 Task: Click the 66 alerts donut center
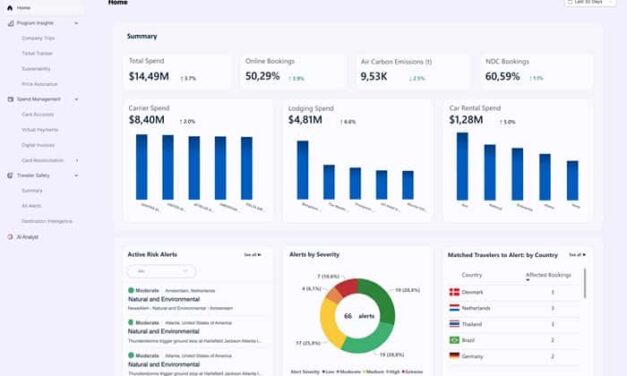pos(359,316)
